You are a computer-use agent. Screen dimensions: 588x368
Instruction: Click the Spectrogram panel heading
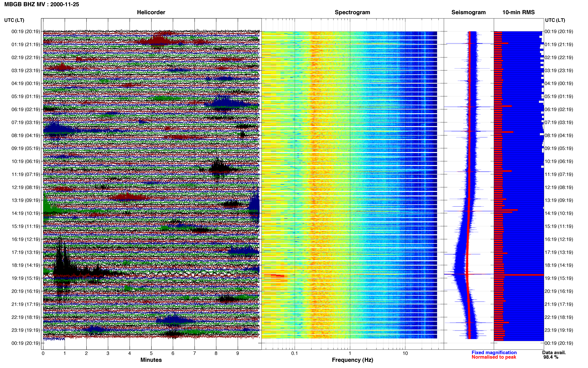pyautogui.click(x=352, y=12)
